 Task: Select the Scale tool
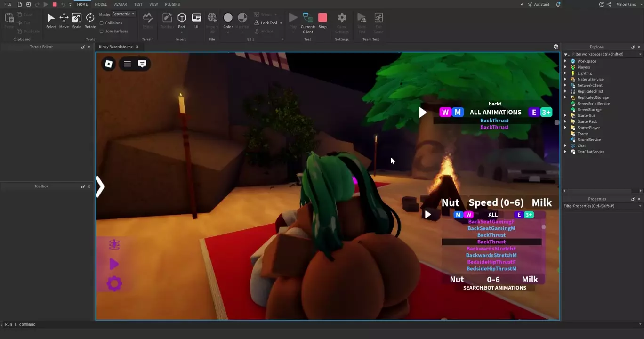point(76,21)
